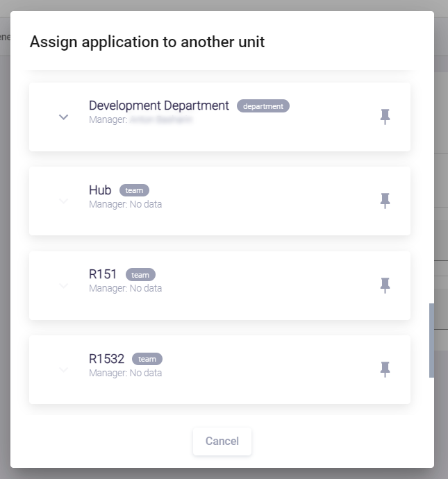448x479 pixels.
Task: Select the Development Department name
Action: [x=159, y=106]
